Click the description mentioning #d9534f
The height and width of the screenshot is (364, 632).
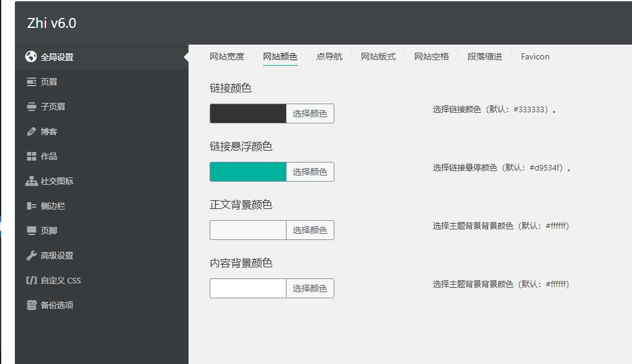[502, 167]
